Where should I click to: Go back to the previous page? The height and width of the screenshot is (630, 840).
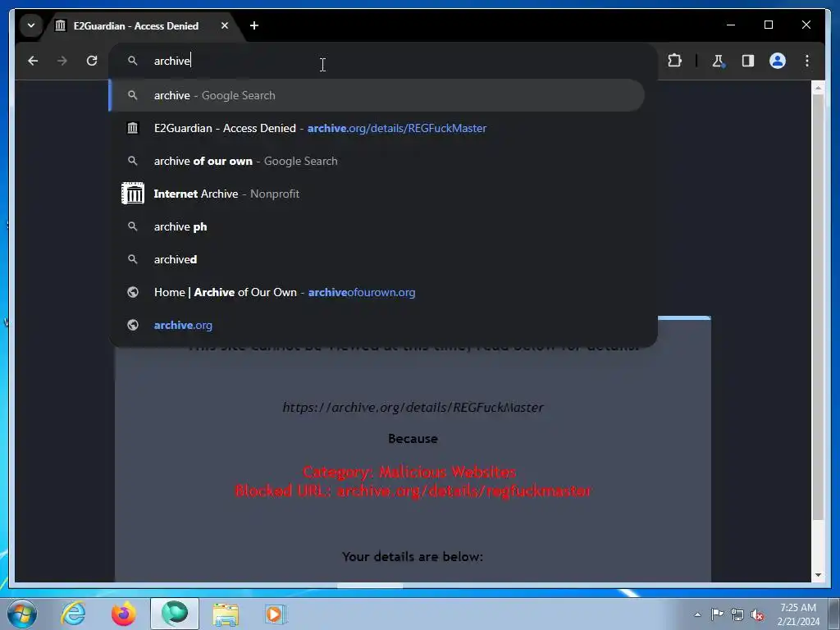click(33, 61)
